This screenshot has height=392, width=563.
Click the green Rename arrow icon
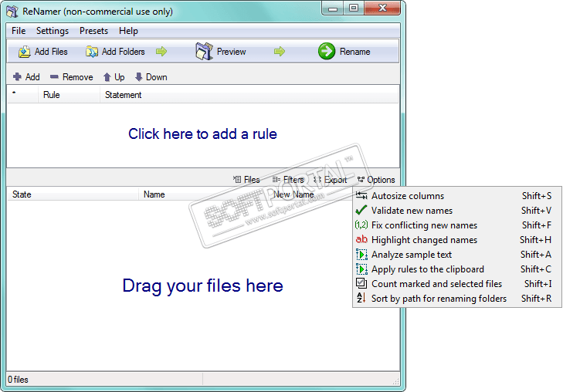click(x=327, y=51)
